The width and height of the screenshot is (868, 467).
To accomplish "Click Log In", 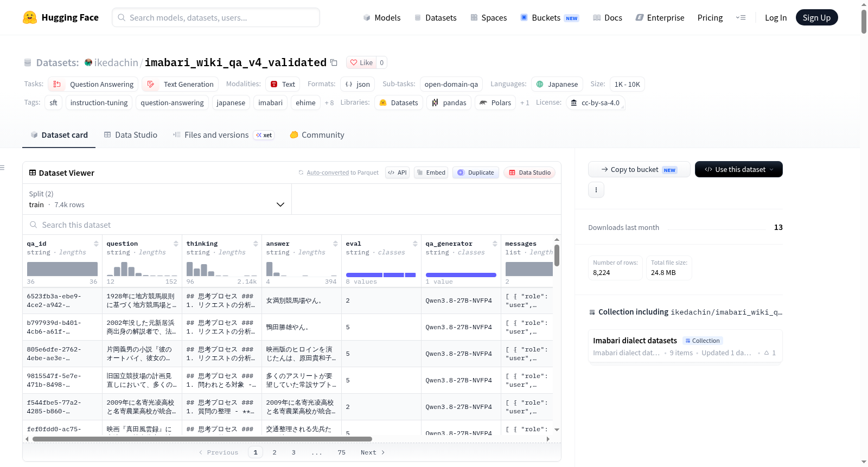I will (776, 17).
